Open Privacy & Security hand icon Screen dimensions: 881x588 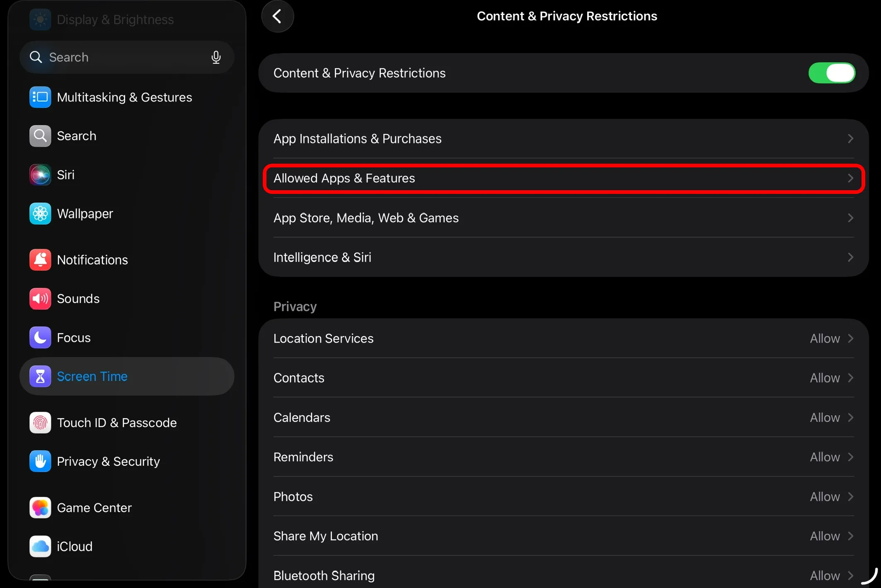tap(40, 461)
